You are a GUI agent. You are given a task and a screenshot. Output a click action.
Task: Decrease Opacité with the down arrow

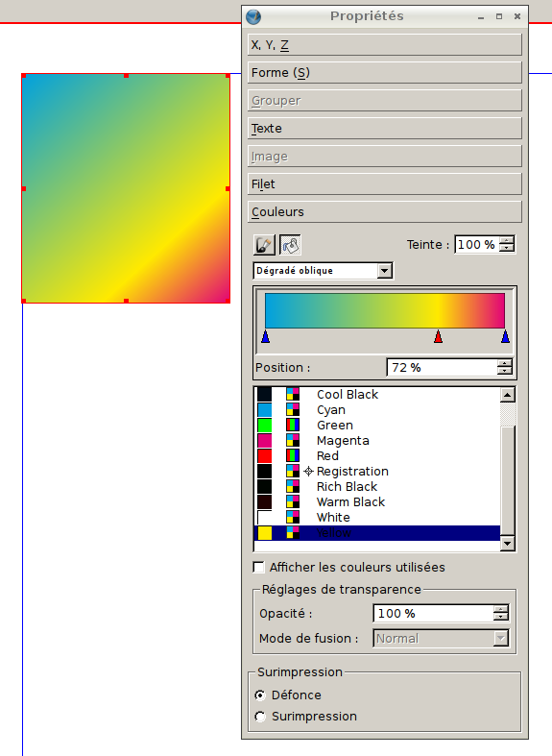tap(501, 617)
